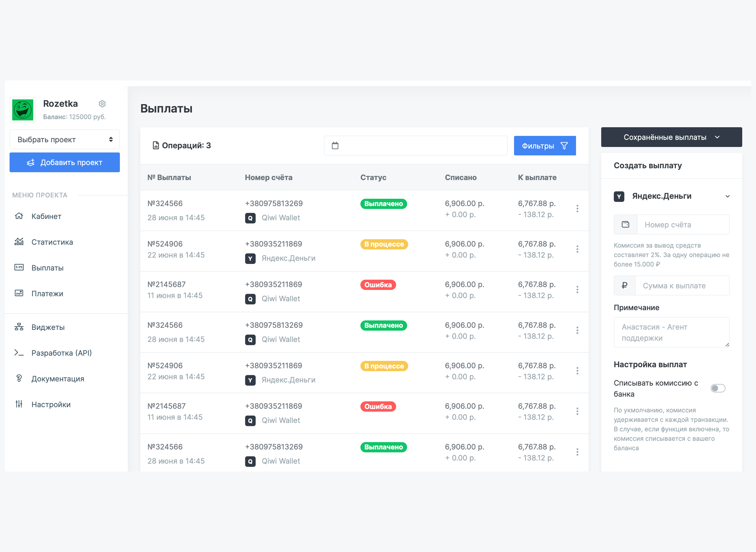756x552 pixels.
Task: Click the first Ошибка status badge
Action: 378,285
